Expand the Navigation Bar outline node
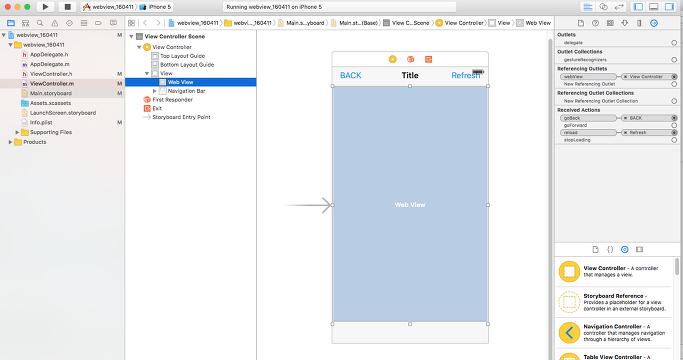 point(155,91)
